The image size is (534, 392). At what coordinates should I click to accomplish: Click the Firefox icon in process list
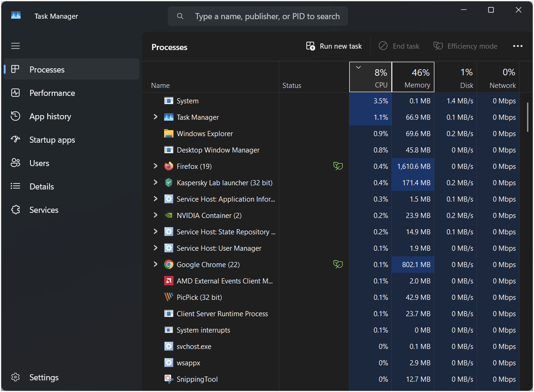(169, 166)
